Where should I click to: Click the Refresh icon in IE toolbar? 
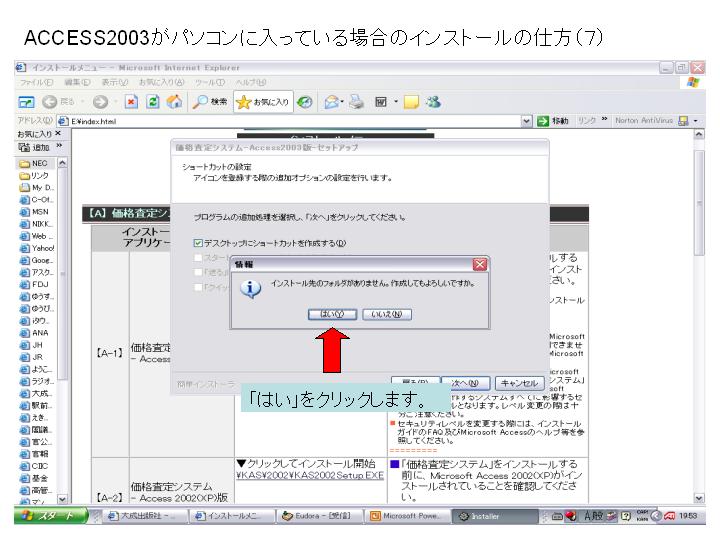[152, 102]
